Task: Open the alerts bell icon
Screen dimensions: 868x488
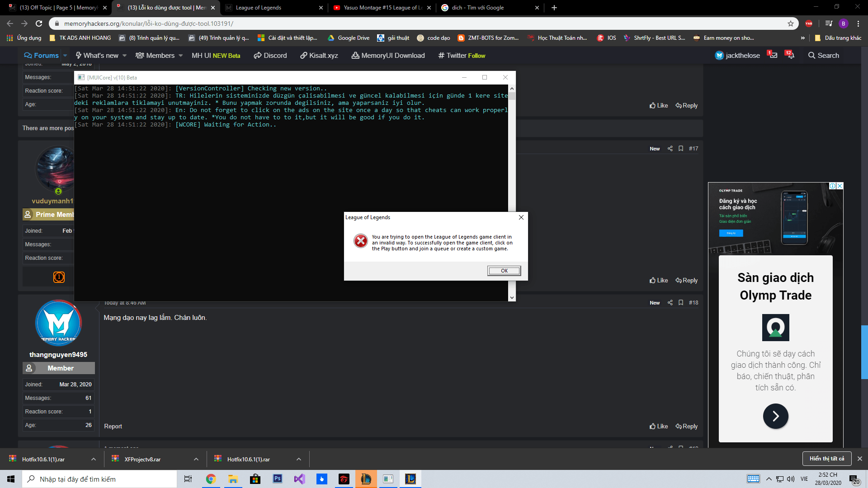Action: [x=789, y=55]
